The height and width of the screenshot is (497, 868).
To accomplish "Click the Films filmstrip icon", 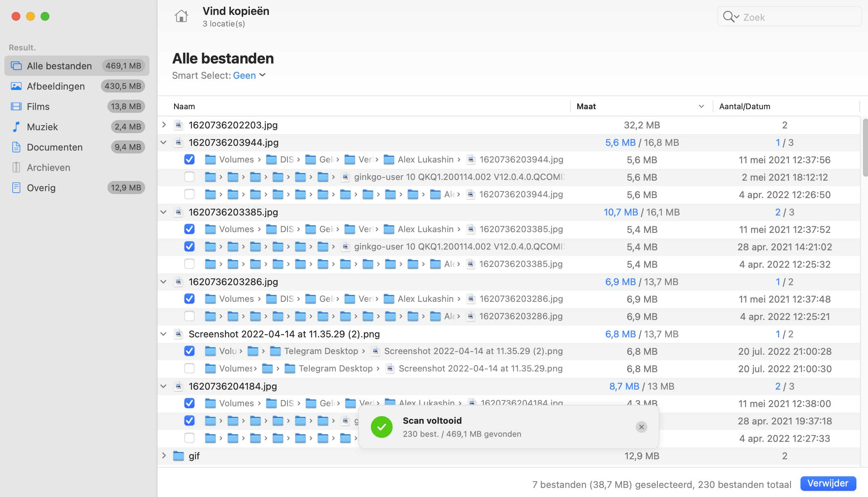I will click(x=16, y=106).
